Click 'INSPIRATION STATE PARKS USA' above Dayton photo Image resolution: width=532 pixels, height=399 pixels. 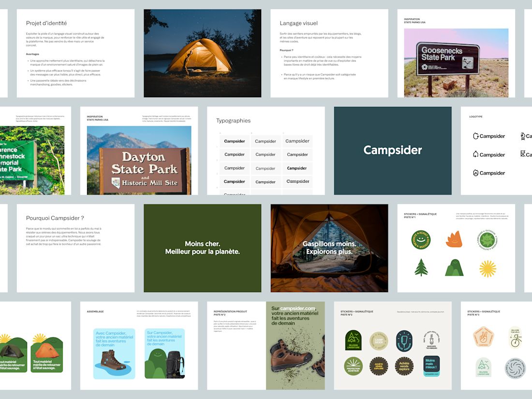click(98, 118)
